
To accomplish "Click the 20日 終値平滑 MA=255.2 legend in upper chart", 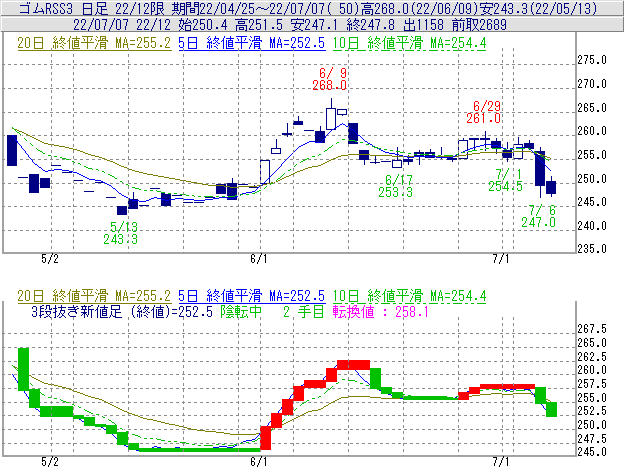I will tap(94, 43).
